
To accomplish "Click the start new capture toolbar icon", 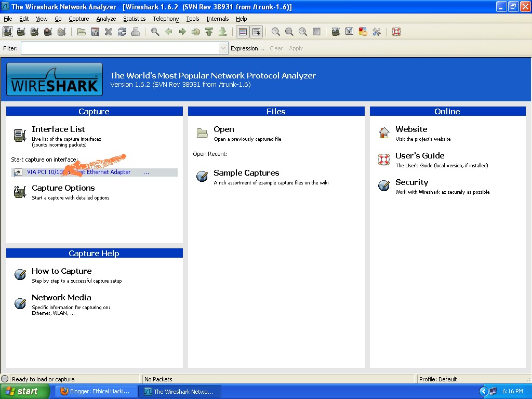I will (x=35, y=32).
